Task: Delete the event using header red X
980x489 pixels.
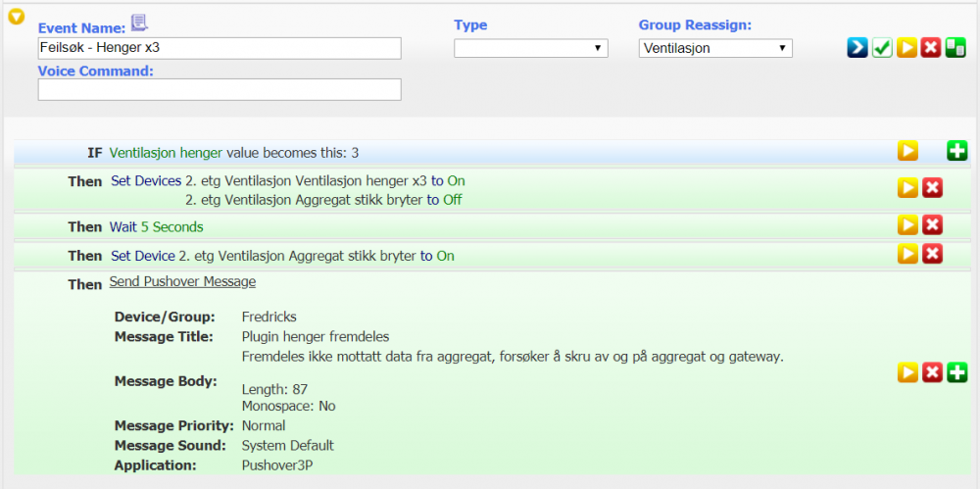Action: pyautogui.click(x=931, y=48)
